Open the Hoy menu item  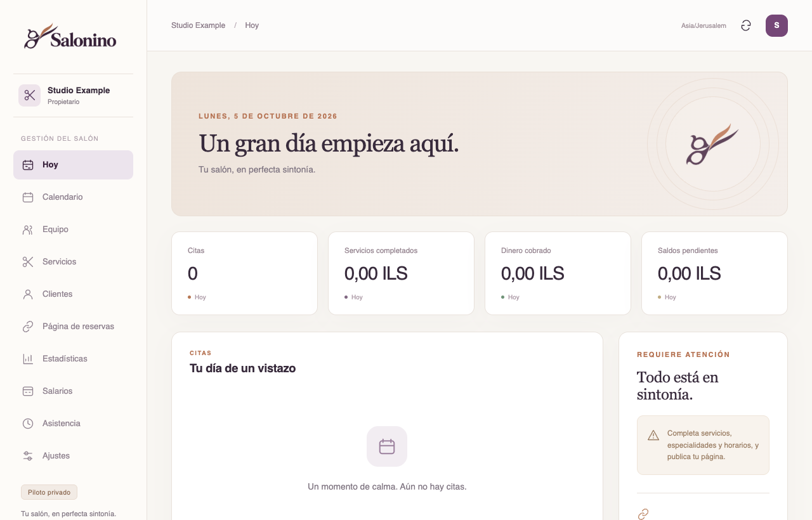pos(73,165)
